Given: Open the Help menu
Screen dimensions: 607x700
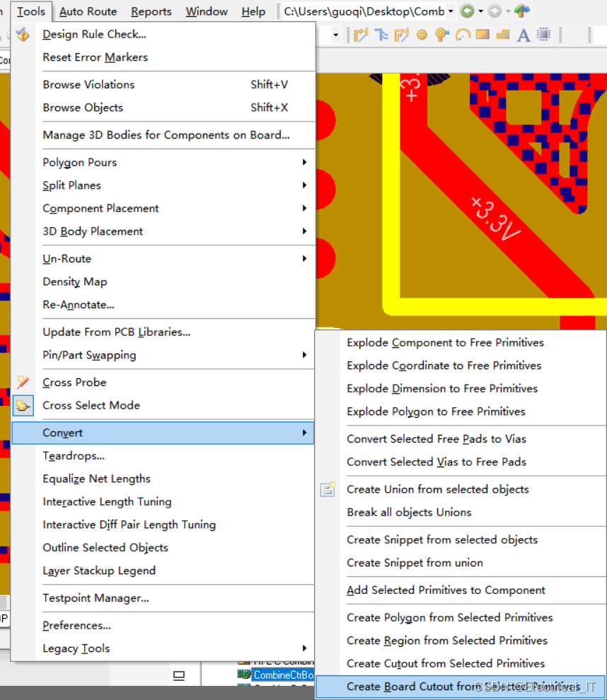Looking at the screenshot, I should click(253, 11).
